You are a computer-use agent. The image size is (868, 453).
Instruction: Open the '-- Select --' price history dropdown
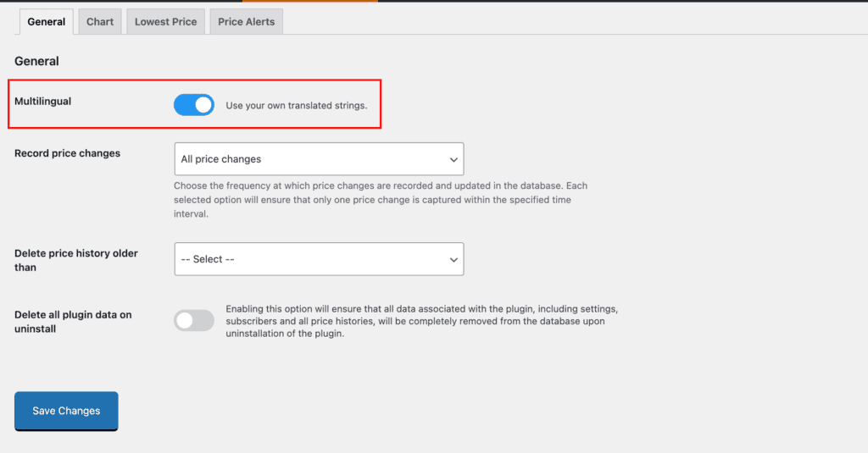[x=318, y=259]
